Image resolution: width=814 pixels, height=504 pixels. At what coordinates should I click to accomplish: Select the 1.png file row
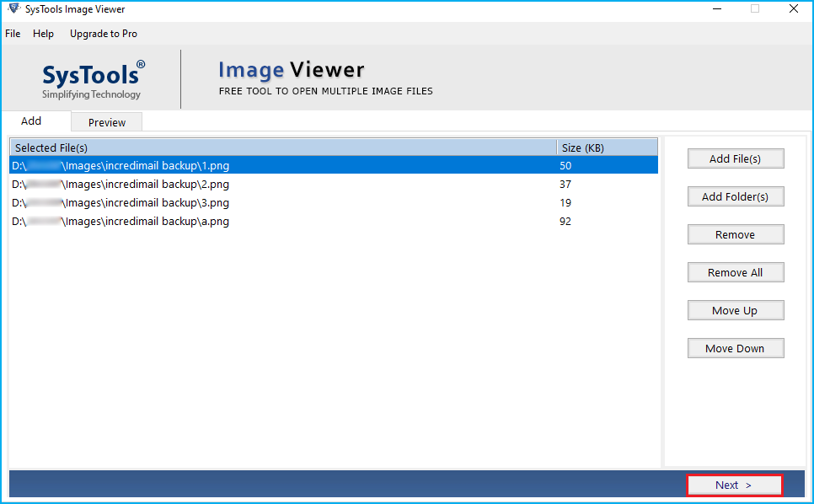coord(334,165)
